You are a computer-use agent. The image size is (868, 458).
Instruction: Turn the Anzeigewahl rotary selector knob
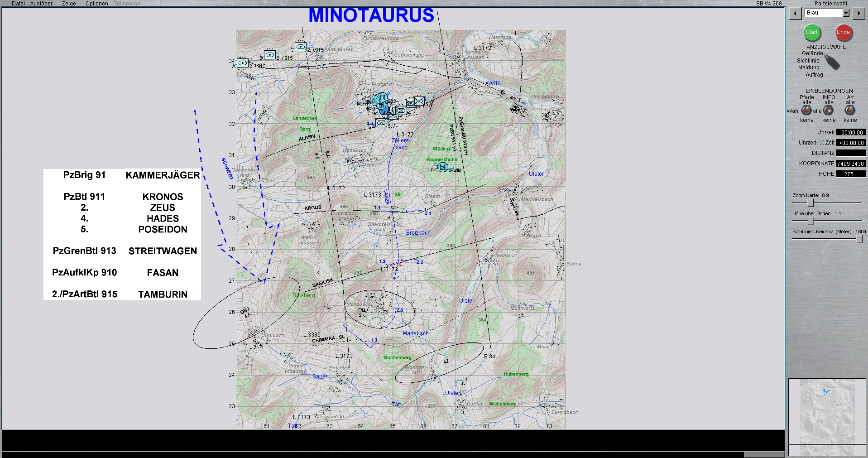pyautogui.click(x=831, y=62)
